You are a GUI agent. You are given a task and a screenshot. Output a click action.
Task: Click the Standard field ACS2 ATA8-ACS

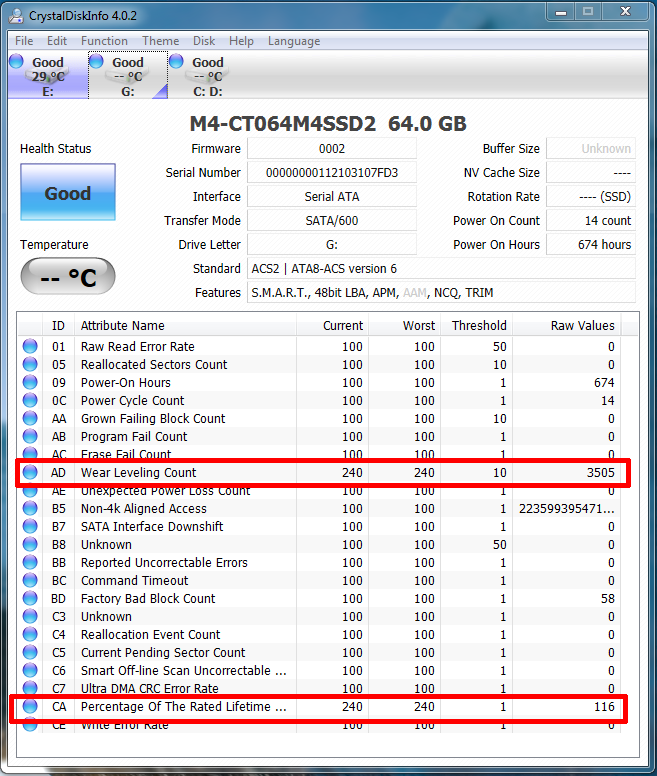tap(441, 268)
